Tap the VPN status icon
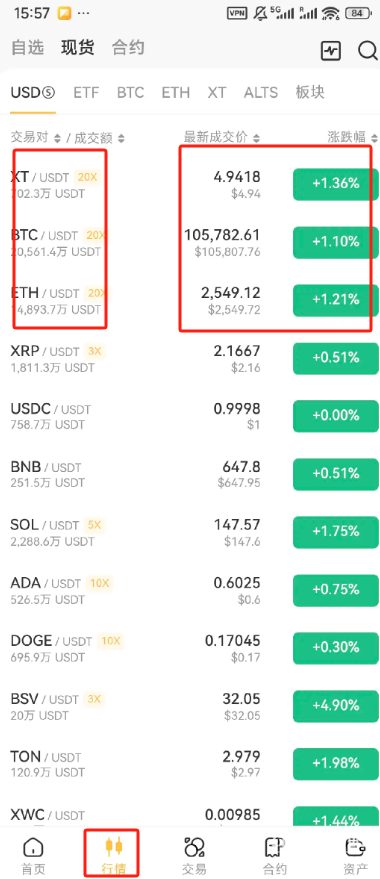The height and width of the screenshot is (879, 380). coord(237,13)
